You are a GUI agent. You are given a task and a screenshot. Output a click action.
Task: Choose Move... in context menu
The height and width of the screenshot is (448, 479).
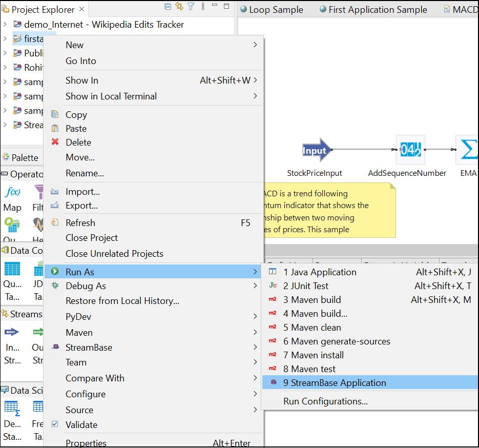click(154, 157)
